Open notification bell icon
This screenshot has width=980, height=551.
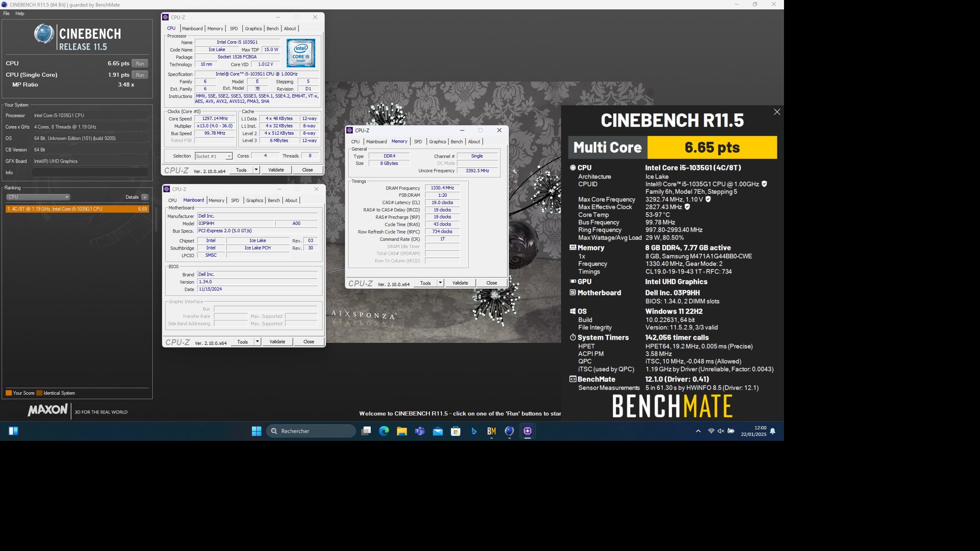(x=773, y=431)
